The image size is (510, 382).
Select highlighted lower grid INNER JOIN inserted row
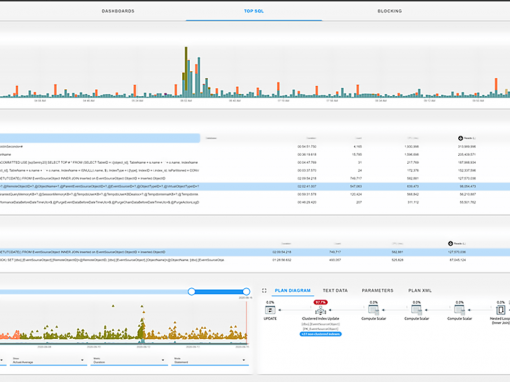255,252
